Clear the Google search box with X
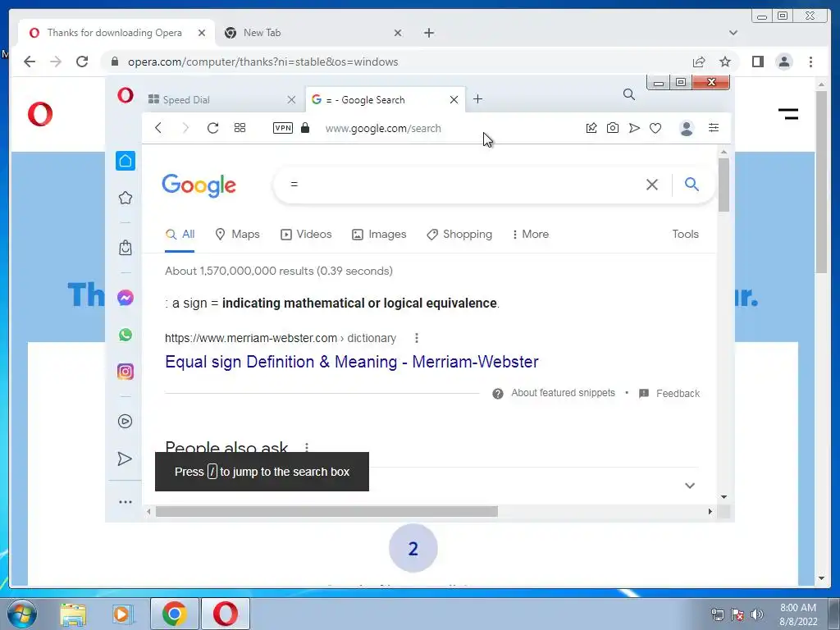 click(652, 185)
